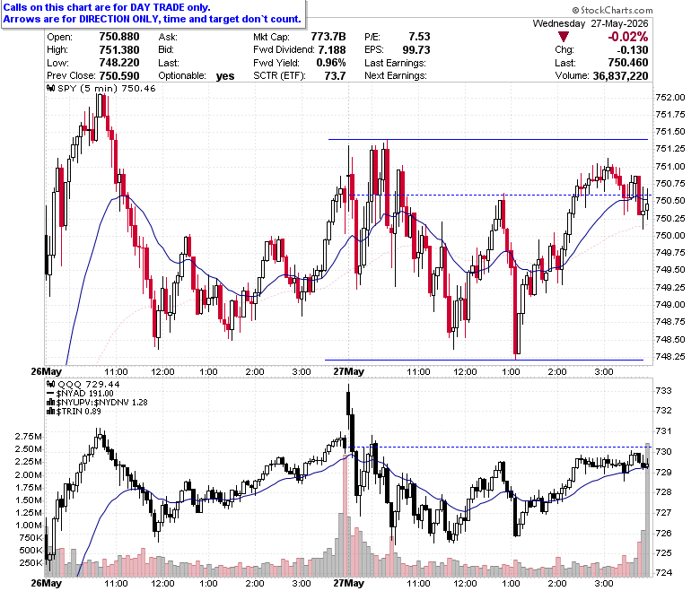Image resolution: width=700 pixels, height=591 pixels.
Task: Click the StockCharts.com copyright logo
Action: point(612,10)
